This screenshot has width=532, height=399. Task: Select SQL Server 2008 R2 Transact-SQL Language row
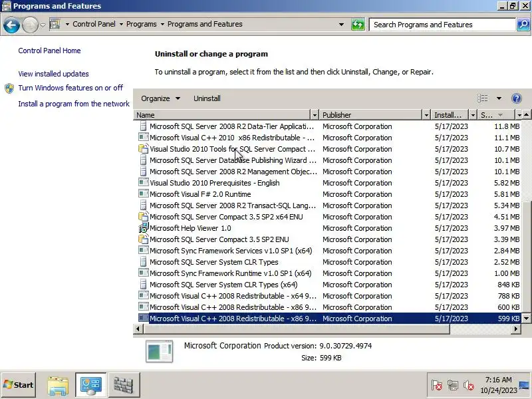(328, 205)
